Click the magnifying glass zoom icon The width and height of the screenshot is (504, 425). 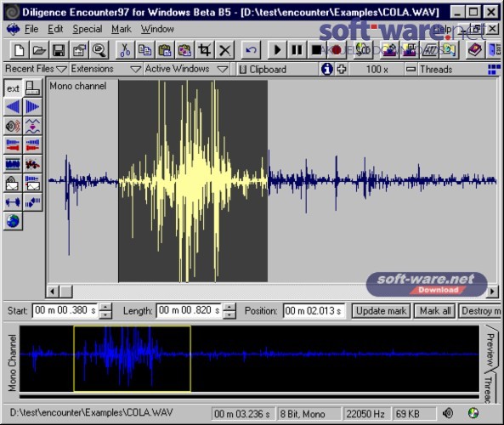coord(99,50)
